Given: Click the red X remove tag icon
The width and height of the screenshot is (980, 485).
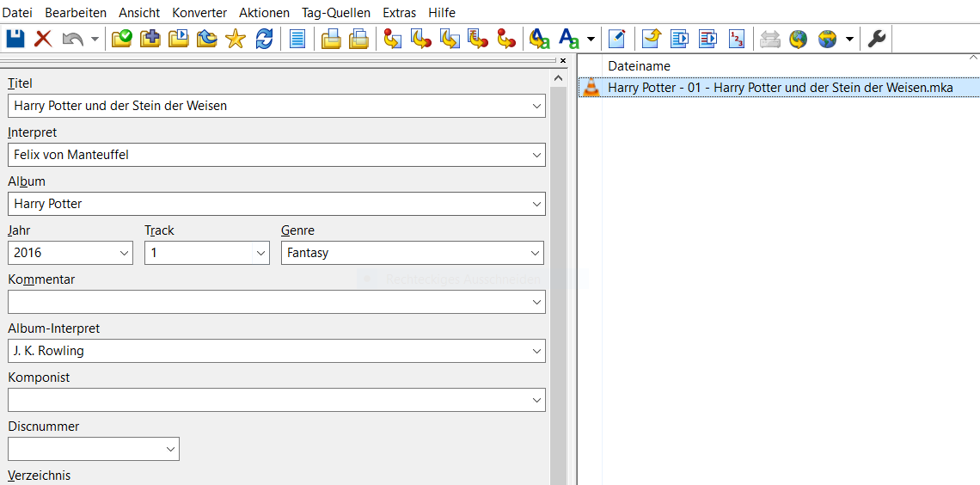Looking at the screenshot, I should tap(43, 39).
